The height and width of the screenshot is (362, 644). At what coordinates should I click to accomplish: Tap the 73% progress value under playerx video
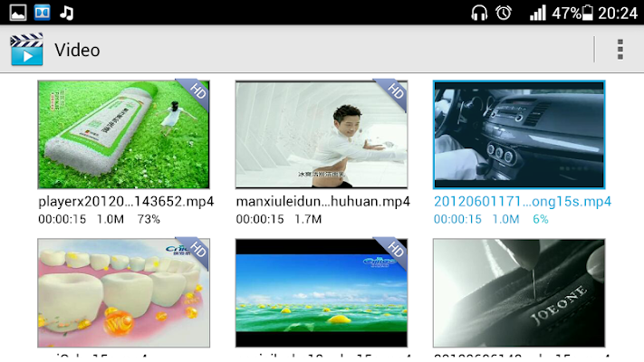coord(149,219)
